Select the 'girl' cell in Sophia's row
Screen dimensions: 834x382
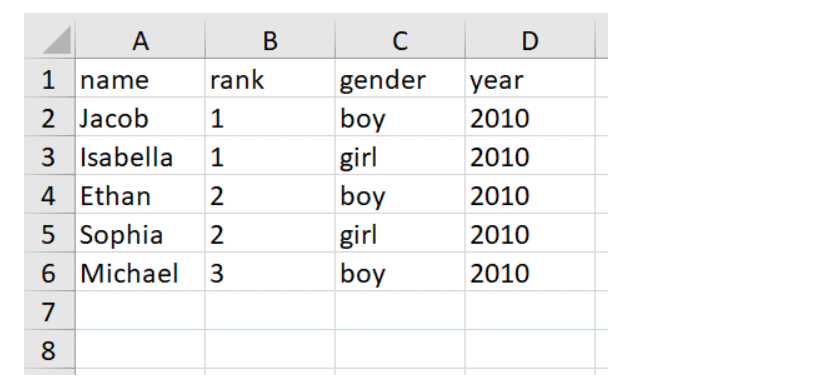pos(400,234)
